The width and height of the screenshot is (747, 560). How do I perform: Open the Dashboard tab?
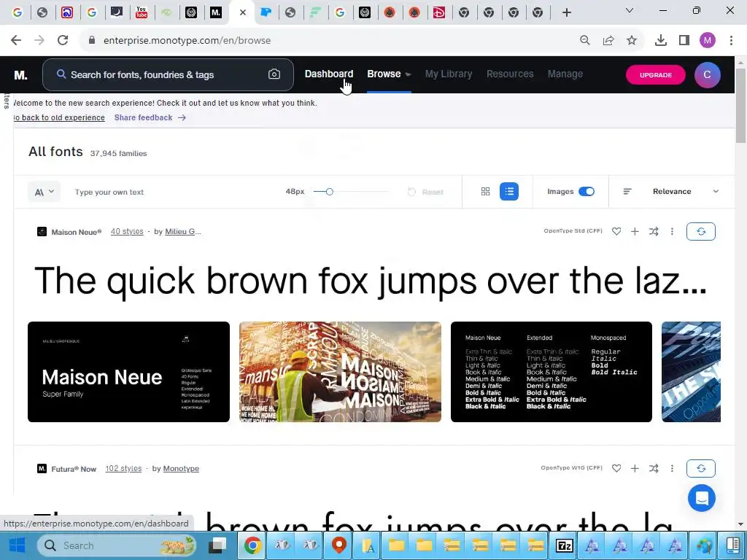[329, 74]
